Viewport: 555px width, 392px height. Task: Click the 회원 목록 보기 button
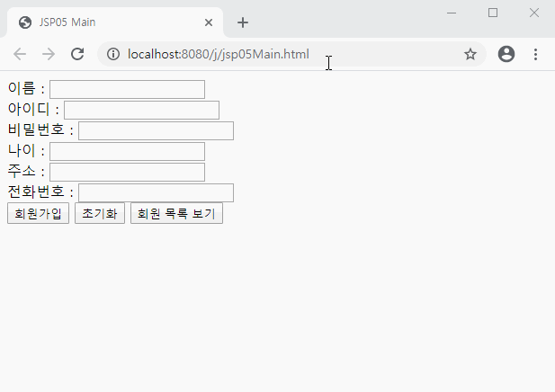[x=176, y=213]
